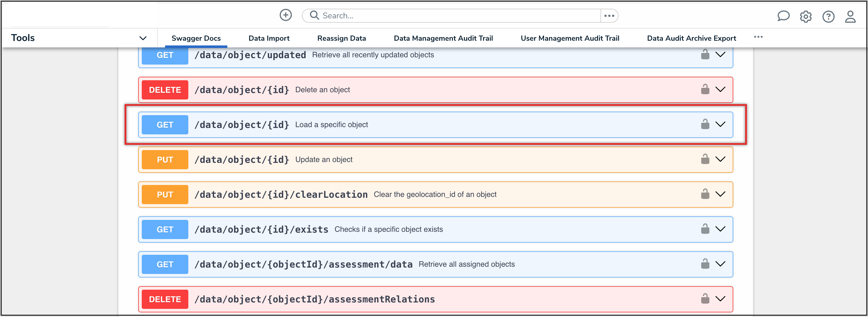
Task: Click the plus create-new icon
Action: tap(285, 15)
